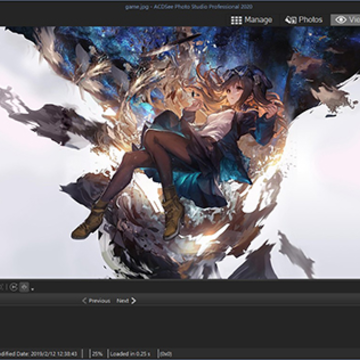The image size is (360, 360).
Task: Switch to Photos mode
Action: [304, 20]
